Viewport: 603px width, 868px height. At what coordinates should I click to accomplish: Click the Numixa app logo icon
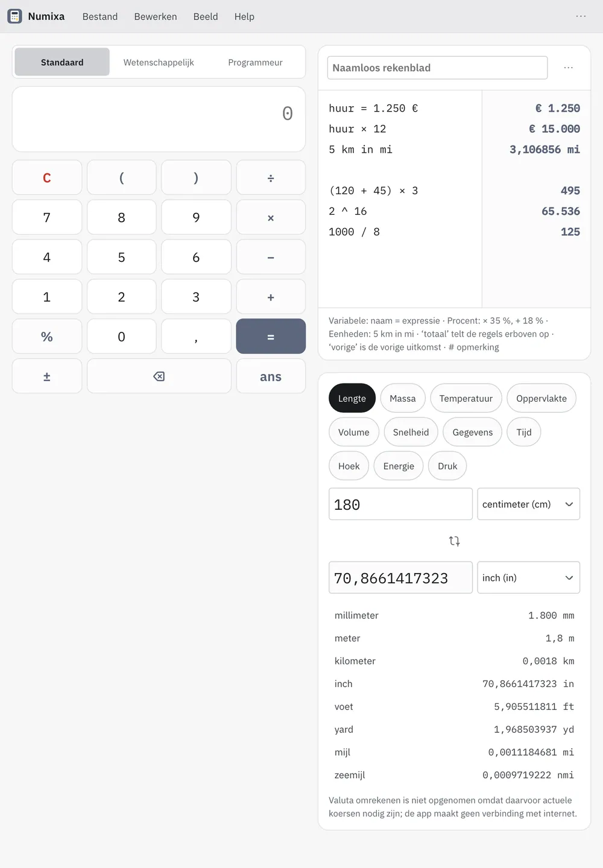pyautogui.click(x=14, y=16)
